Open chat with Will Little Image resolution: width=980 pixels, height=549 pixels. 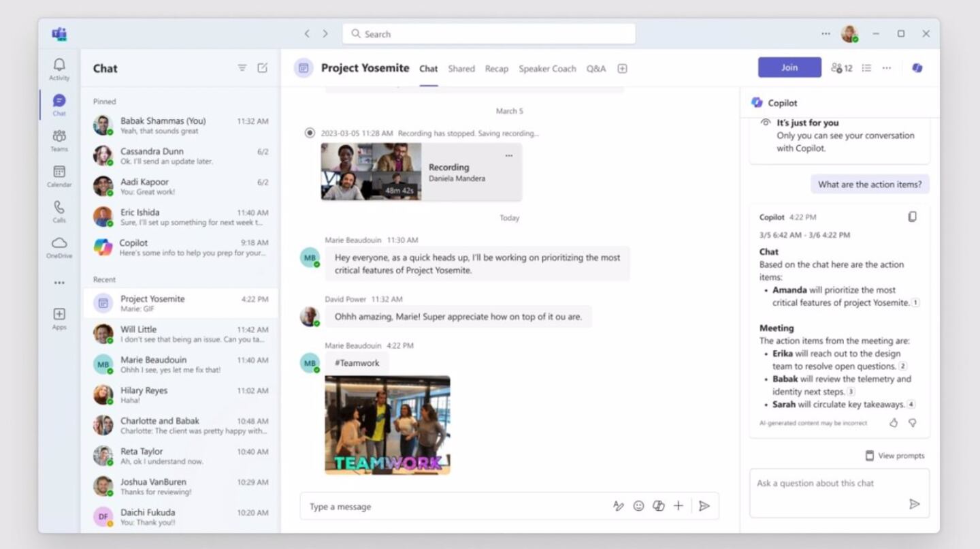(x=180, y=334)
